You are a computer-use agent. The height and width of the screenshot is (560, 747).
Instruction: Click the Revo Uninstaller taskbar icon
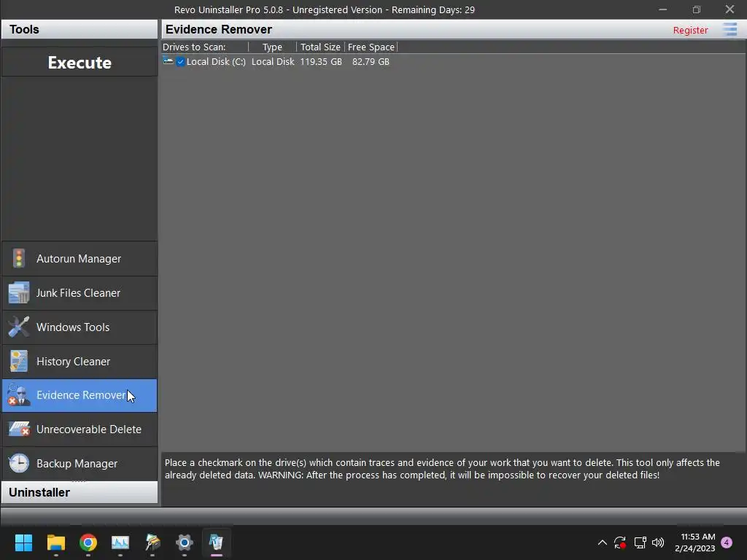[216, 542]
